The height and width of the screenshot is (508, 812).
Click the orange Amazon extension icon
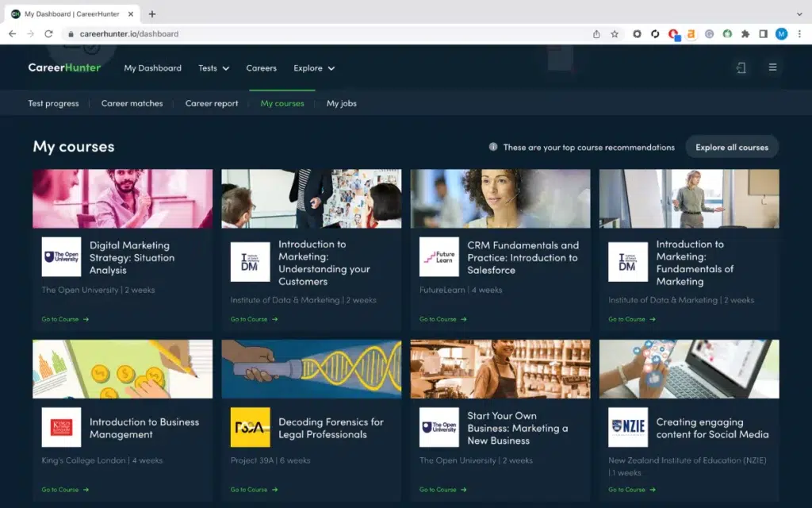pos(691,33)
